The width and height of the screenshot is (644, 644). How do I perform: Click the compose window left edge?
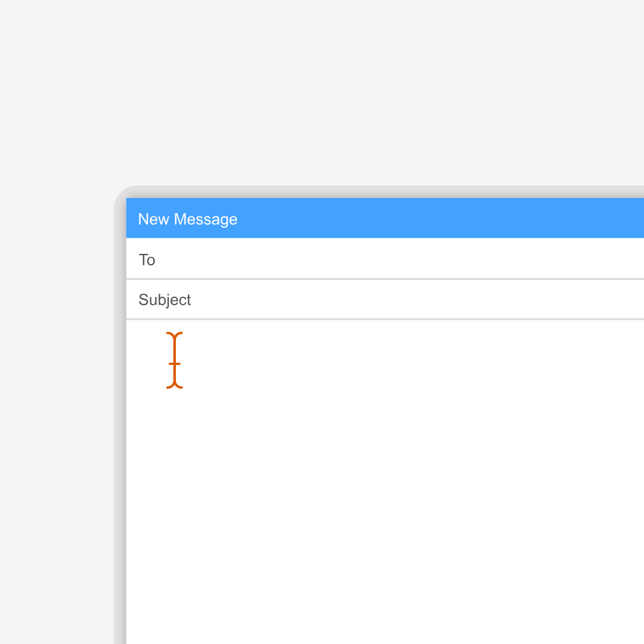(127, 417)
